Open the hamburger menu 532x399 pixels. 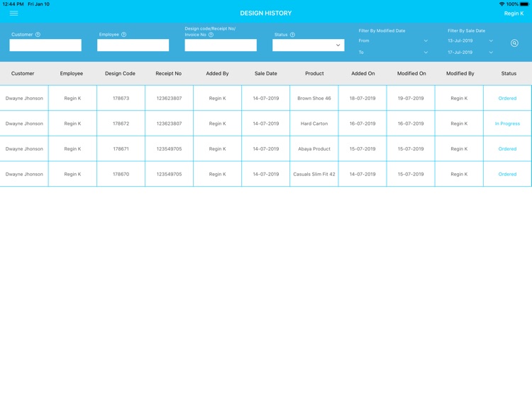14,13
